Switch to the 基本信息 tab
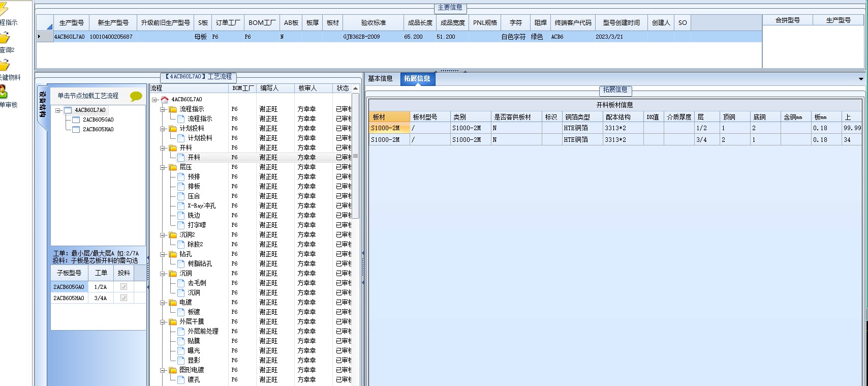This screenshot has height=386, width=868. [x=381, y=79]
